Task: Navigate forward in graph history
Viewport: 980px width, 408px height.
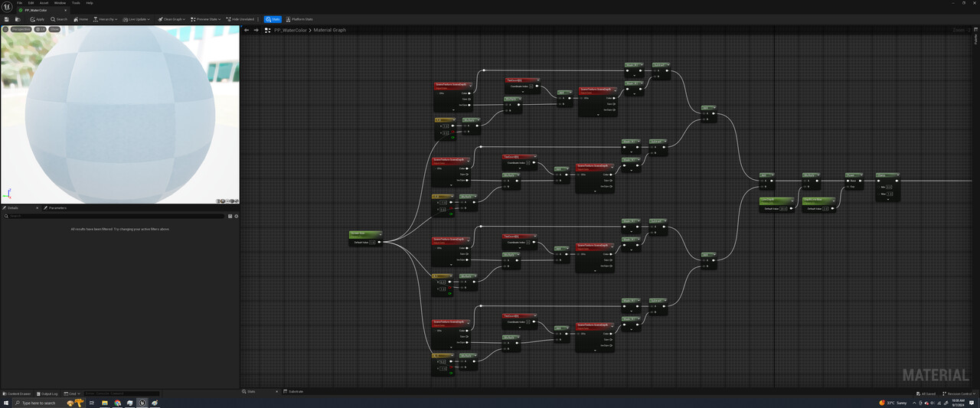Action: coord(256,30)
